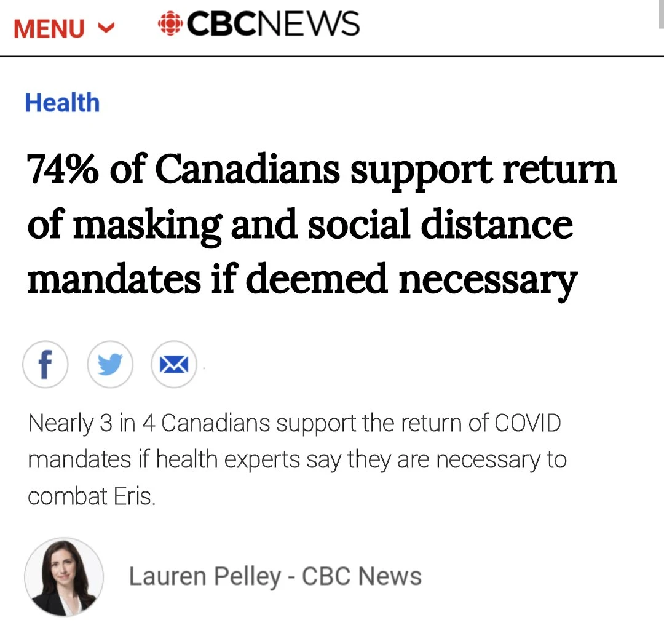Open the red MENU navigation
664x644 pixels.
coord(49,28)
